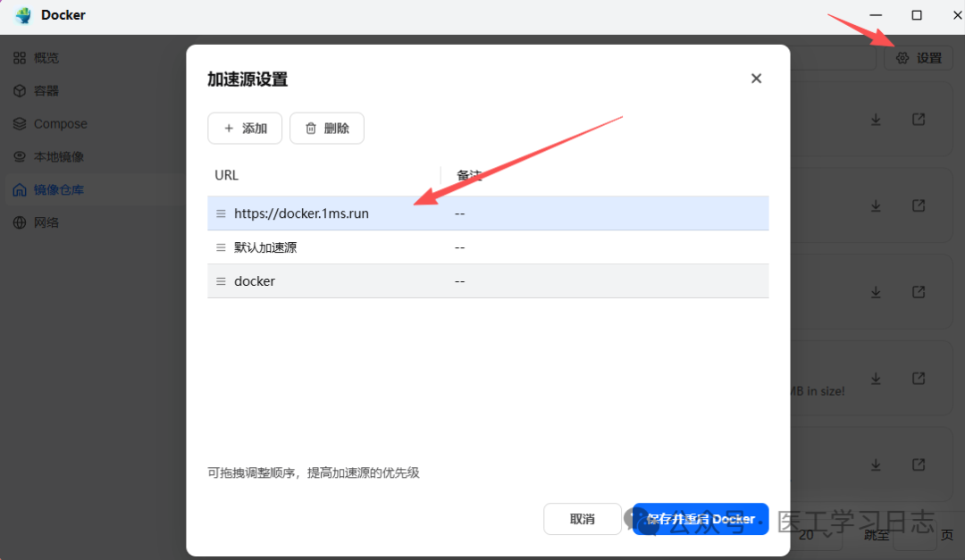Close the 加速源设置 dialog with X
The width and height of the screenshot is (965, 560).
click(756, 79)
